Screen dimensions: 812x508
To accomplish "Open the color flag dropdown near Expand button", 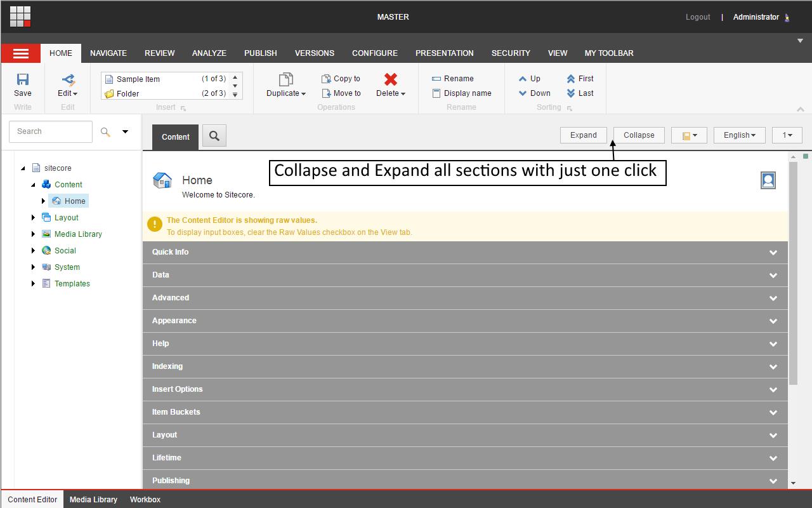I will 689,135.
